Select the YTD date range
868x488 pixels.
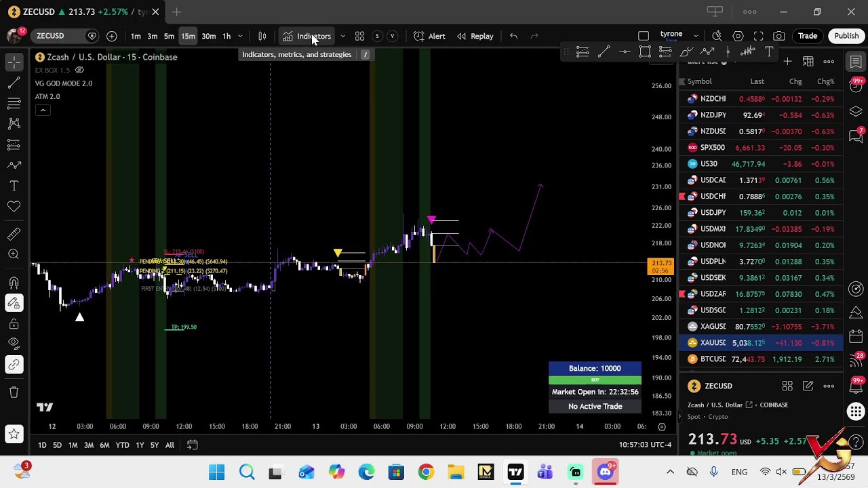[122, 445]
